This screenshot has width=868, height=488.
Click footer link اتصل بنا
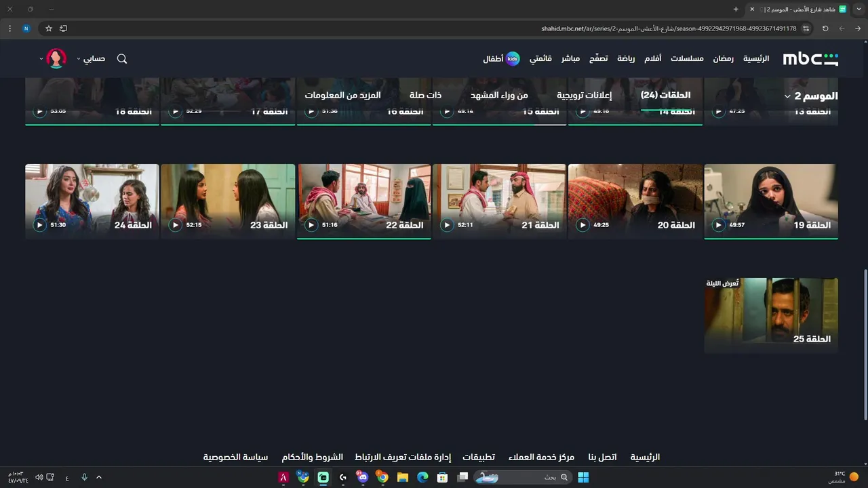click(602, 457)
